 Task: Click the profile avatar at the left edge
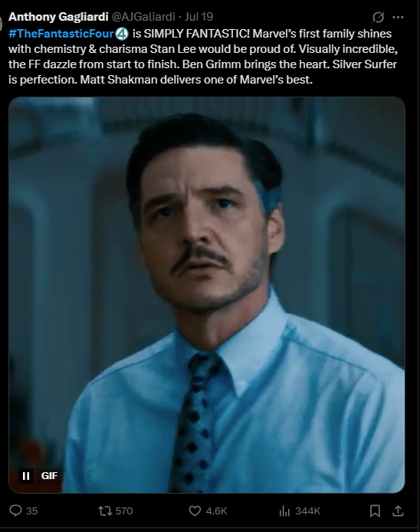[x=2, y=23]
